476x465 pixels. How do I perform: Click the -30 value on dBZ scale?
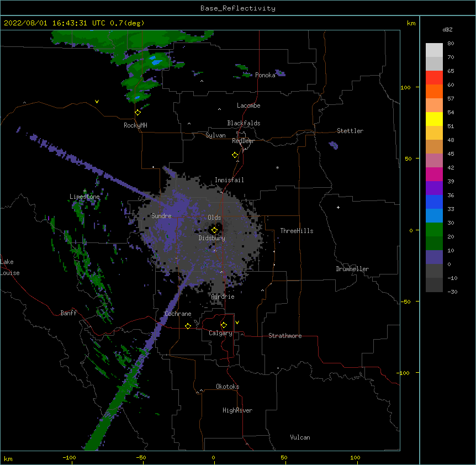coord(452,292)
